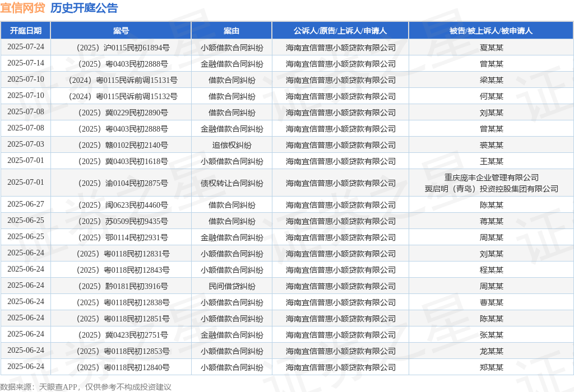The height and width of the screenshot is (392, 574).
Task: Click date cell 2025-07-03
Action: tap(26, 144)
